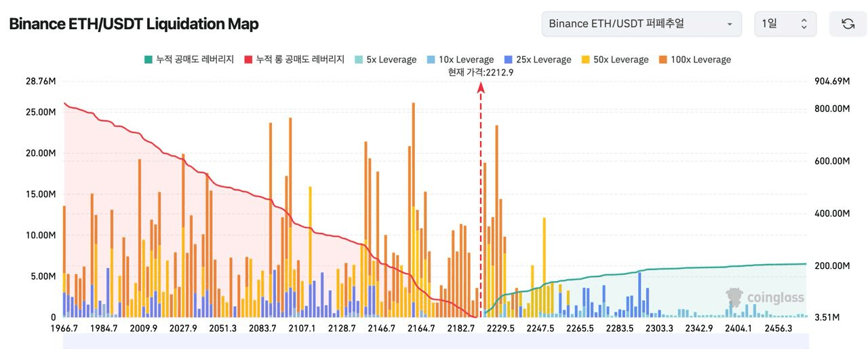Image resolution: width=868 pixels, height=349 pixels.
Task: Click the 5.00M left axis label
Action: click(43, 276)
